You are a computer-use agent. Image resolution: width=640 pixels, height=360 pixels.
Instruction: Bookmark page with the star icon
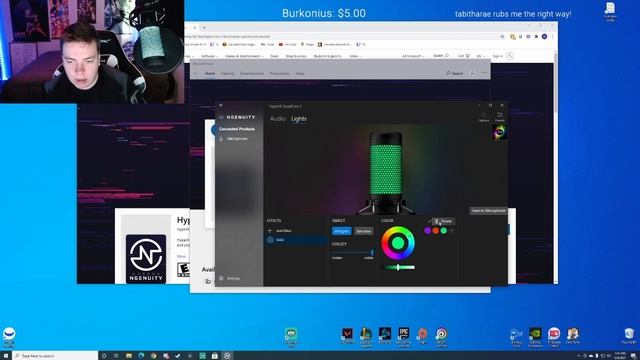pyautogui.click(x=502, y=36)
